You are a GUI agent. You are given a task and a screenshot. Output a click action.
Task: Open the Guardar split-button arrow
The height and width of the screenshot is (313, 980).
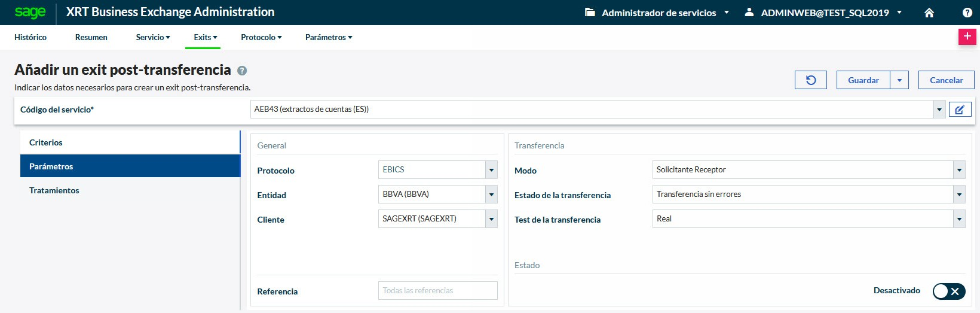click(x=899, y=80)
